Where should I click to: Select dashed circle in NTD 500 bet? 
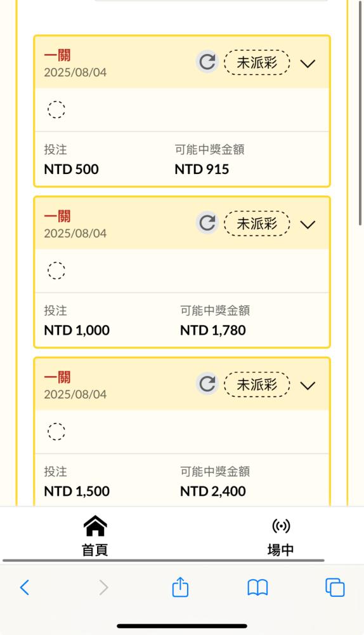pos(56,109)
